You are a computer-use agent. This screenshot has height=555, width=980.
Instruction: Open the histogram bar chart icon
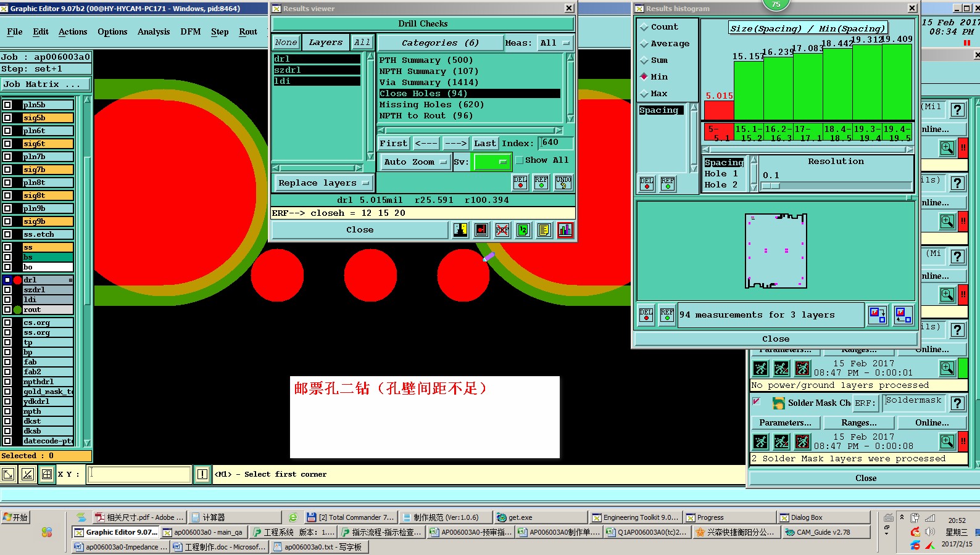(x=565, y=230)
